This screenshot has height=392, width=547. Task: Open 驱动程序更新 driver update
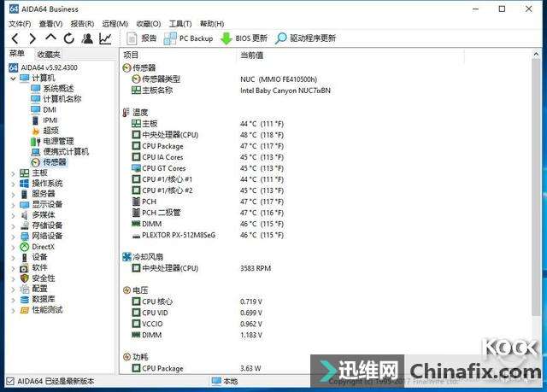coord(305,38)
